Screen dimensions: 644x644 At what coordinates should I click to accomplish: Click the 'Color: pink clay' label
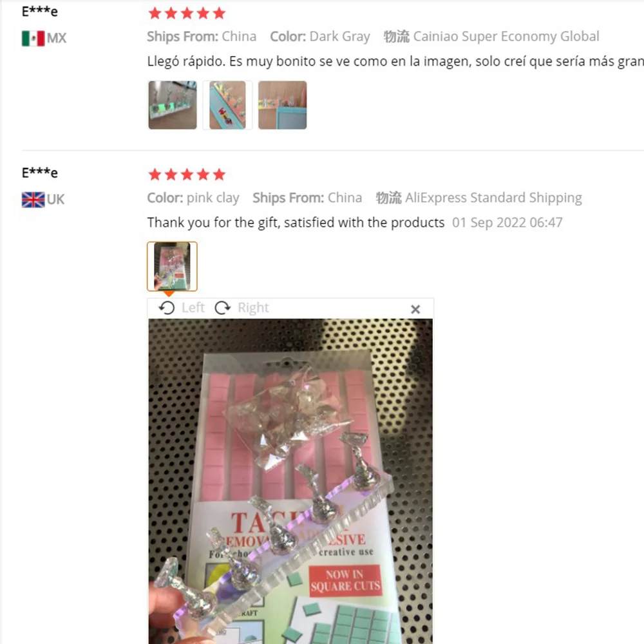(193, 198)
